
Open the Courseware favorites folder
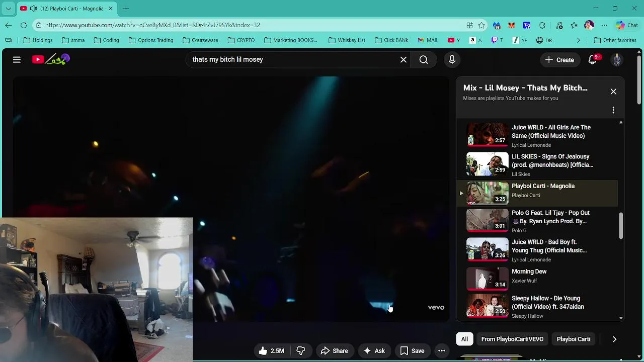(x=200, y=40)
